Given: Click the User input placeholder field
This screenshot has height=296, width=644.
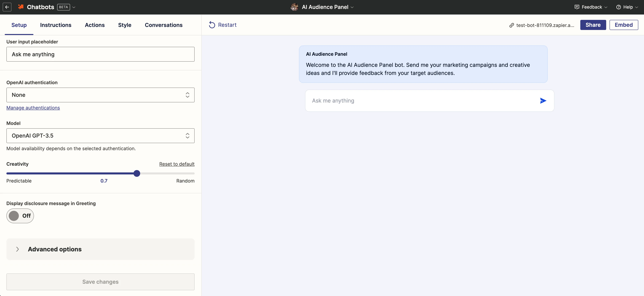Looking at the screenshot, I should 100,54.
